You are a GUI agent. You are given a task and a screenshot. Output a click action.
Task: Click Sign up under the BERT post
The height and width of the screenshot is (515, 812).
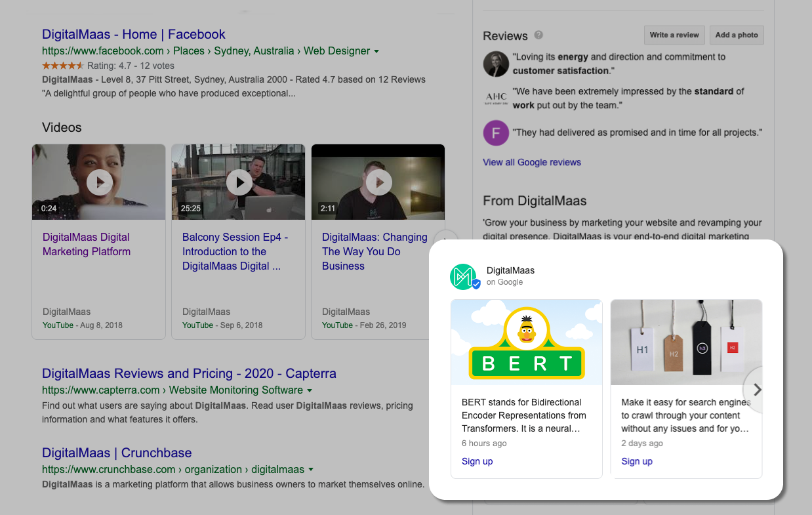(x=477, y=461)
